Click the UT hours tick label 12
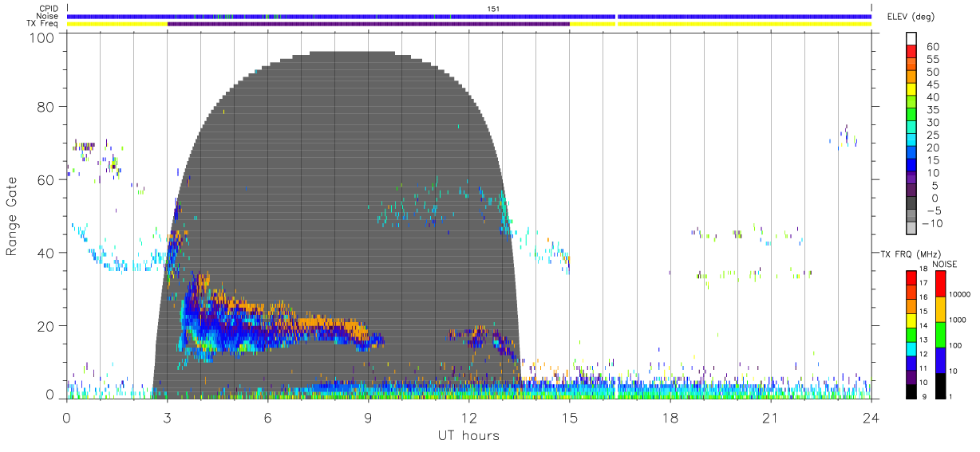 click(x=469, y=418)
